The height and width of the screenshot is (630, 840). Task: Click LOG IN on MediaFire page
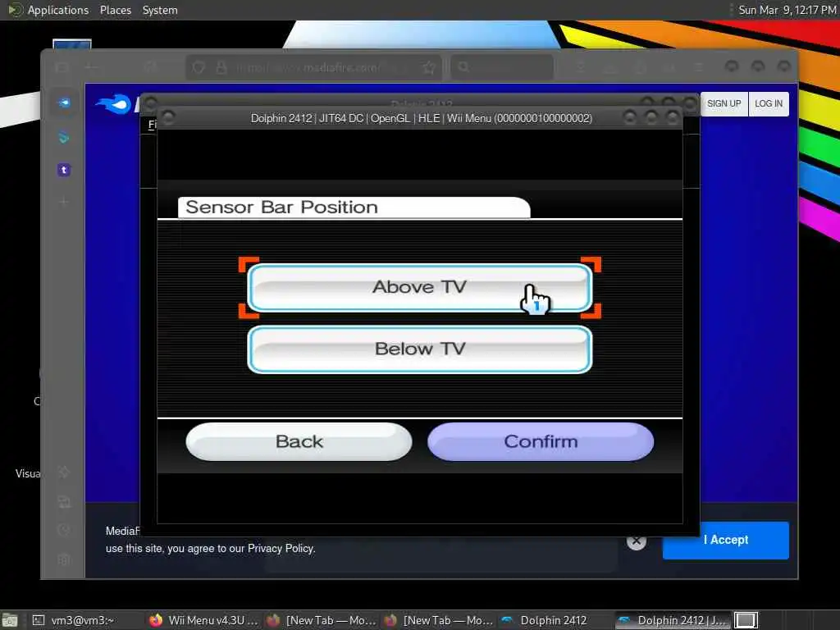pyautogui.click(x=769, y=103)
